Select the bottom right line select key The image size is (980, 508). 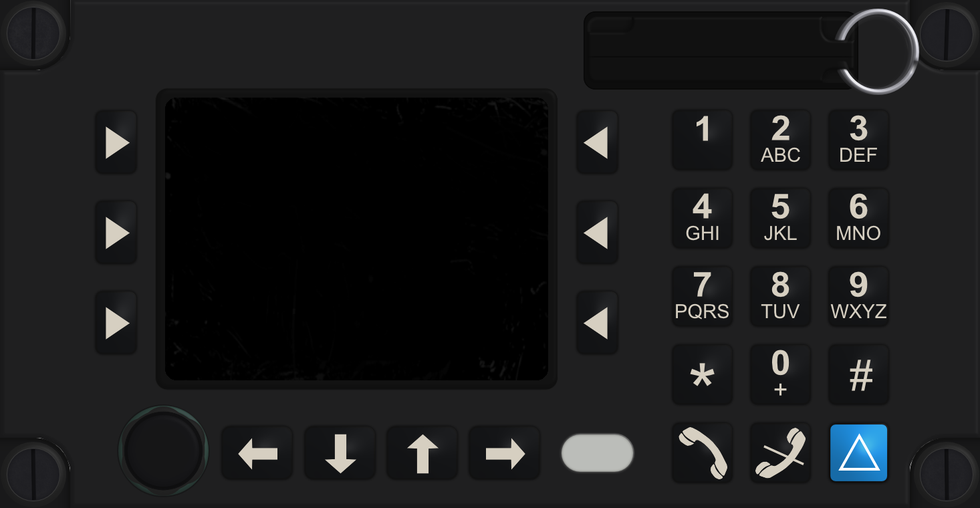click(597, 323)
